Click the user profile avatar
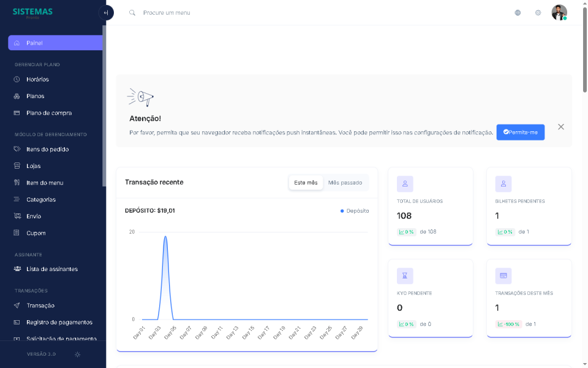Viewport: 588px width, 368px height. [559, 12]
